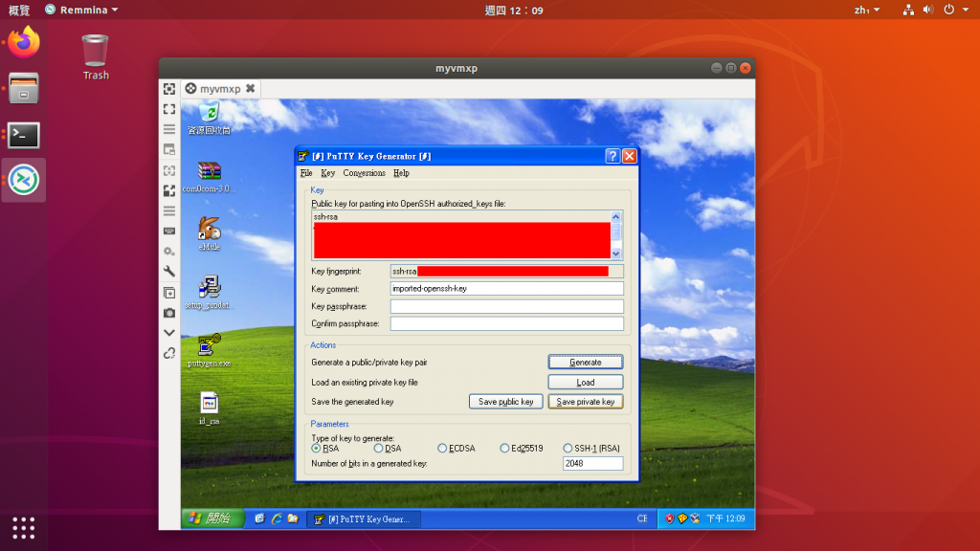
Task: Select the DSA key type
Action: (388, 449)
